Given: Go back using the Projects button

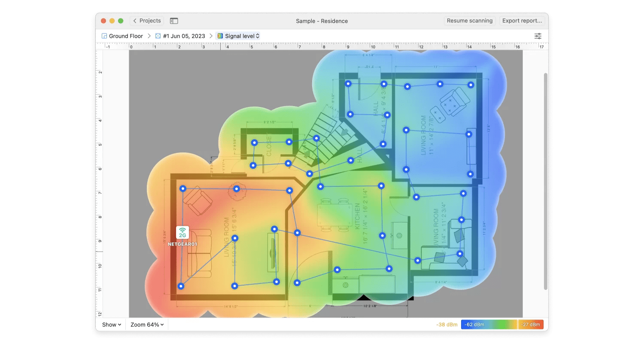Looking at the screenshot, I should 146,20.
